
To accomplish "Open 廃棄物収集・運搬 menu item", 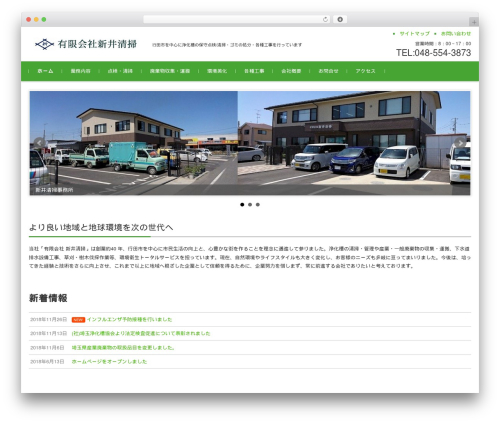I will pyautogui.click(x=170, y=71).
